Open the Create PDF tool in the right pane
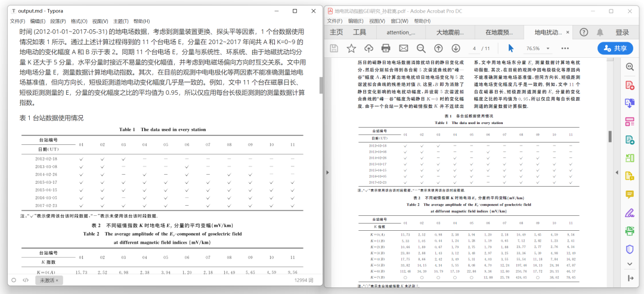The width and height of the screenshot is (644, 294). point(630,85)
